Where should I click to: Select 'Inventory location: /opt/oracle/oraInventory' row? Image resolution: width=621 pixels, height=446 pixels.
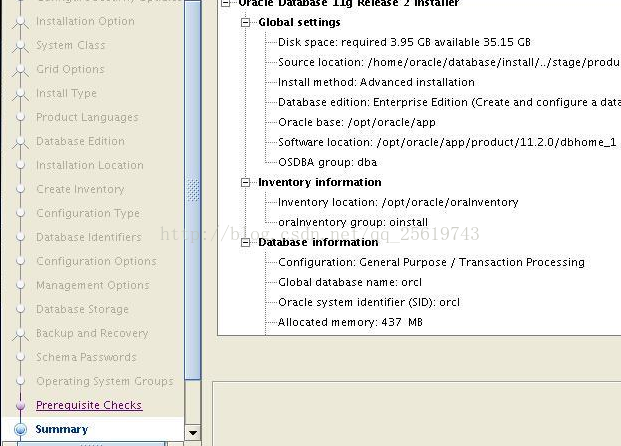398,202
